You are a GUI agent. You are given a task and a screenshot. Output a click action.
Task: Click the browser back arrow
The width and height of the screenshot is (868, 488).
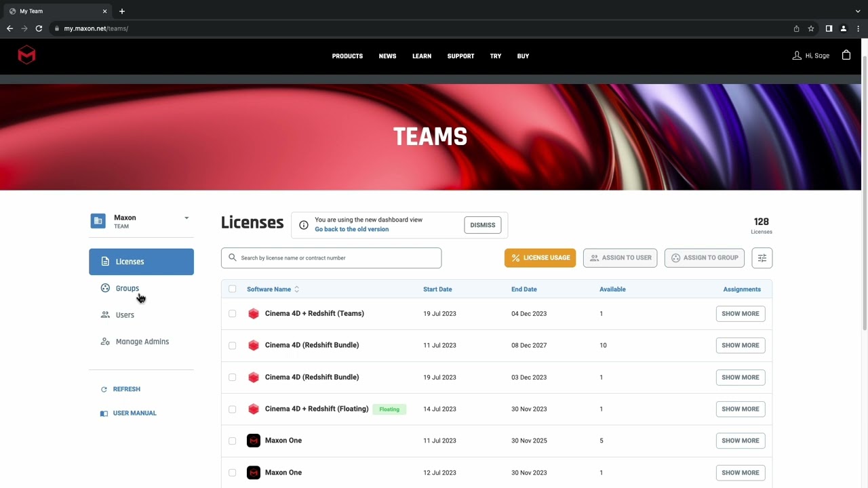coord(9,28)
